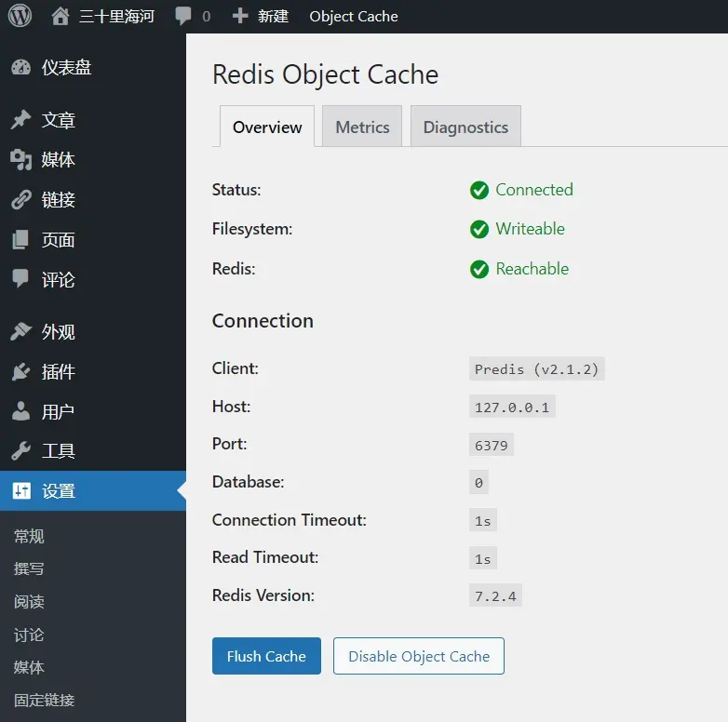The image size is (728, 722).
Task: Open Object Cache in the admin bar
Action: [354, 16]
